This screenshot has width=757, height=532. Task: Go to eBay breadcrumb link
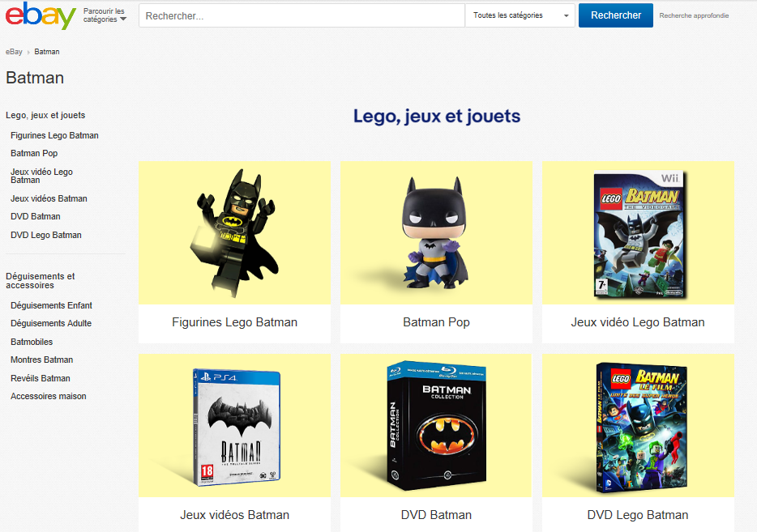coord(14,52)
